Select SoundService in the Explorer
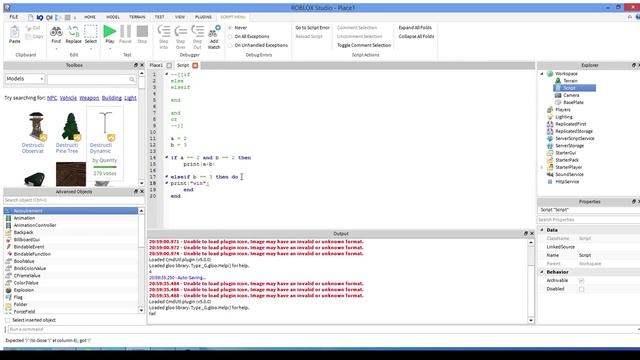Screen dimensions: 640x360 click(569, 175)
